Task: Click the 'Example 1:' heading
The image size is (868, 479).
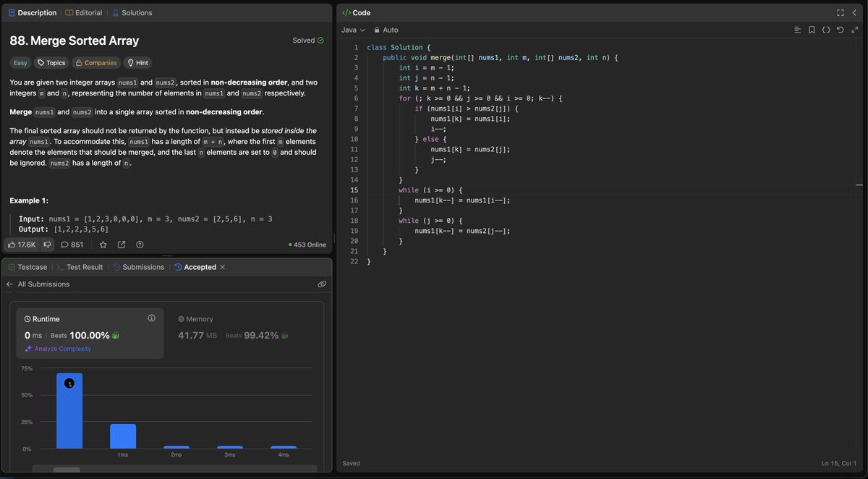Action: 29,200
